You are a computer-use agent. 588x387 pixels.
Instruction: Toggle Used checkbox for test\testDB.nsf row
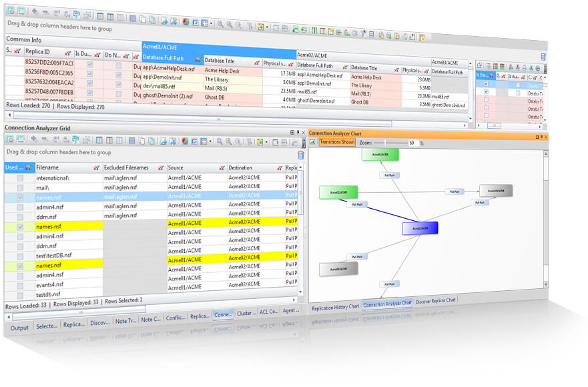(20, 256)
